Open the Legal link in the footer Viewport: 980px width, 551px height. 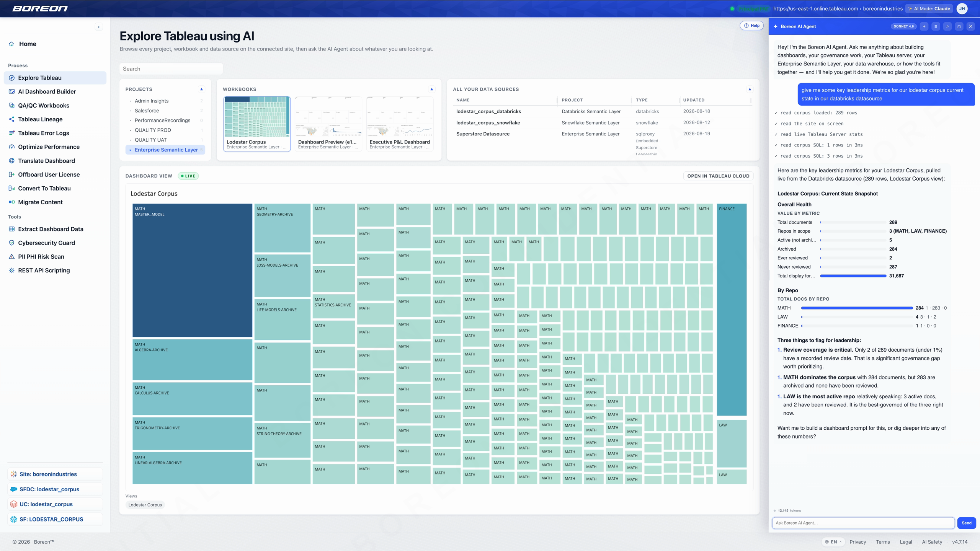tap(906, 542)
